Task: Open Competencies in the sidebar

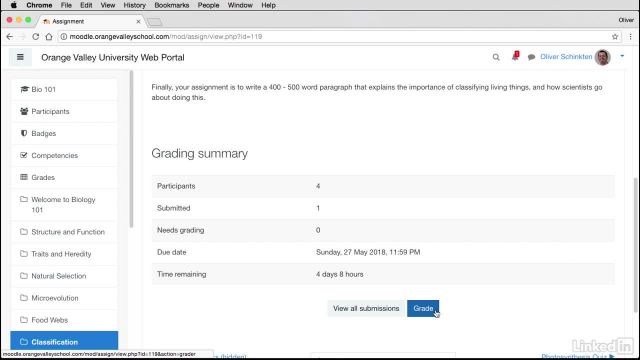Action: pyautogui.click(x=64, y=156)
